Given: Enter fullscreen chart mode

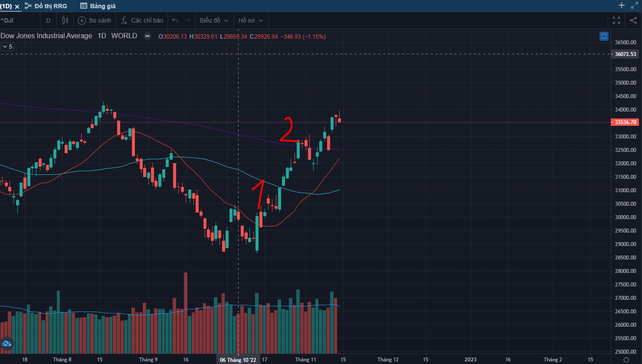Looking at the screenshot, I should click(x=616, y=20).
